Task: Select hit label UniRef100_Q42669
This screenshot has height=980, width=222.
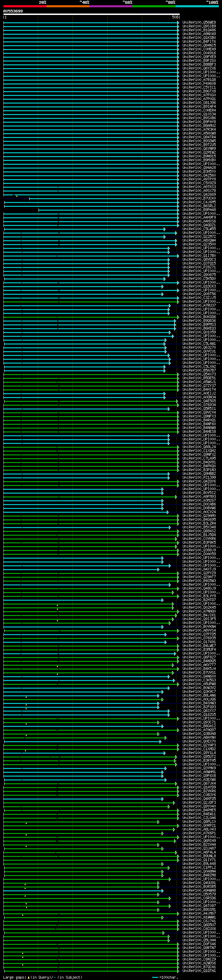Action: 199,194
